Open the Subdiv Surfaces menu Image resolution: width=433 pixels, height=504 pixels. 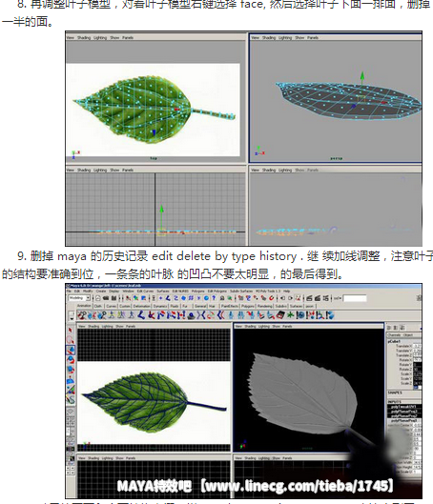click(241, 292)
